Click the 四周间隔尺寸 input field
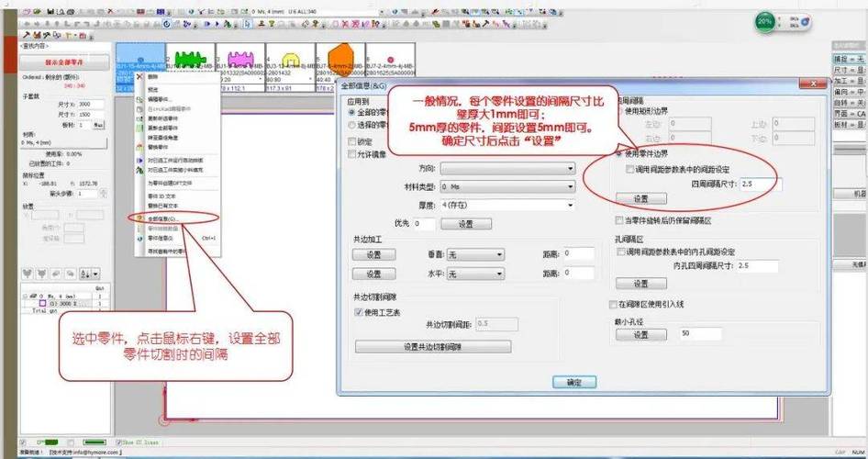Image resolution: width=868 pixels, height=459 pixels. click(x=762, y=184)
